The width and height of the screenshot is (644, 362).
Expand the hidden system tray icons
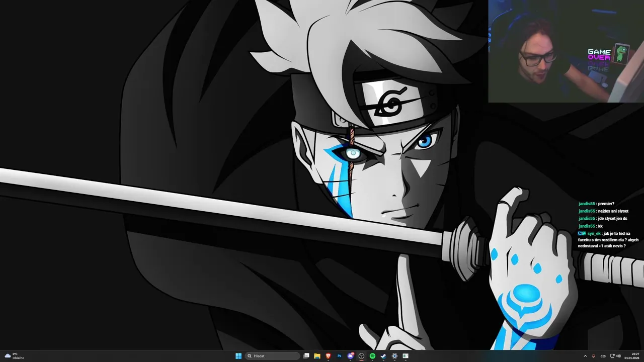(x=585, y=356)
